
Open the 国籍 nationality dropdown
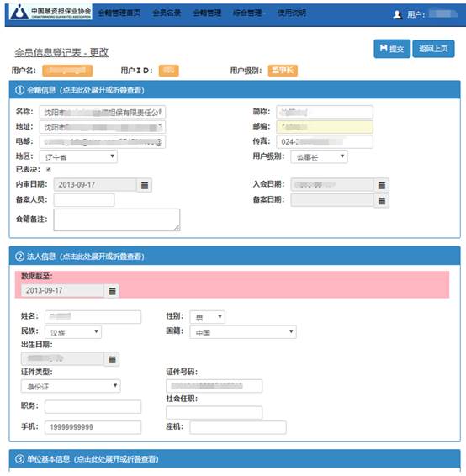click(243, 332)
